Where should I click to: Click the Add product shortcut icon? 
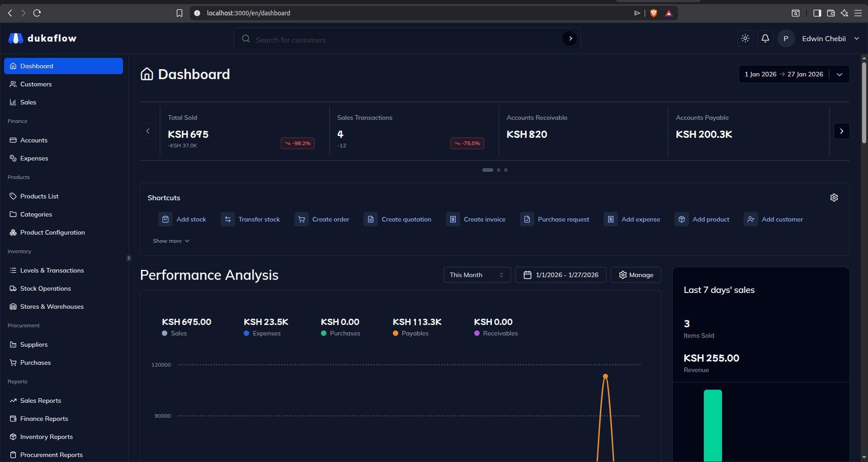pos(682,219)
